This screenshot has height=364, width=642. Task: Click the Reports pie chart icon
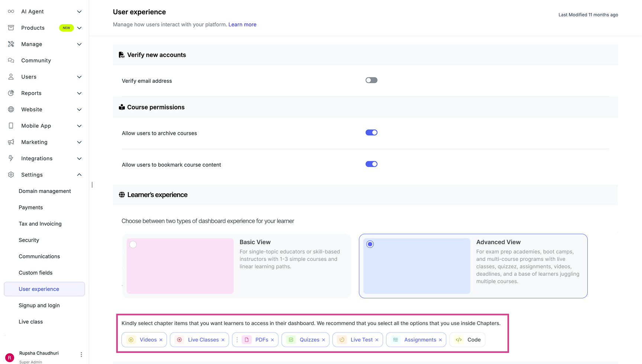tap(11, 93)
